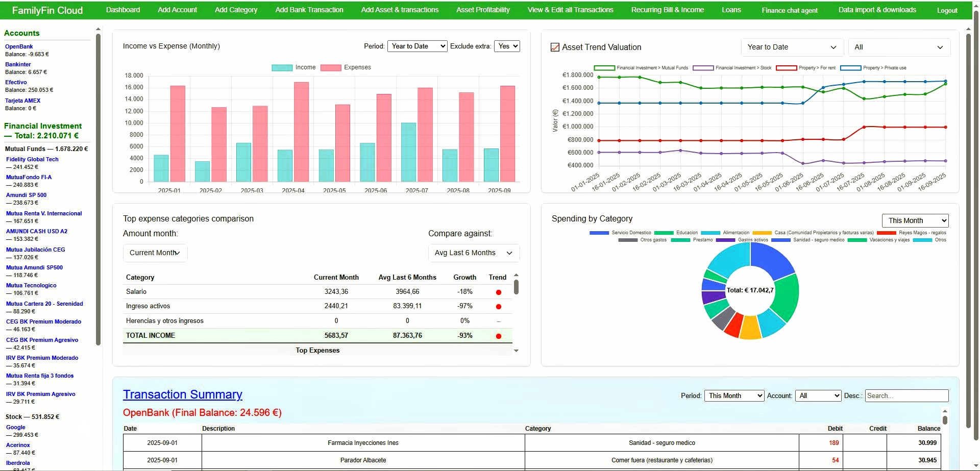Open the 'This Month' spending category selector
The image size is (980, 471).
(x=915, y=220)
